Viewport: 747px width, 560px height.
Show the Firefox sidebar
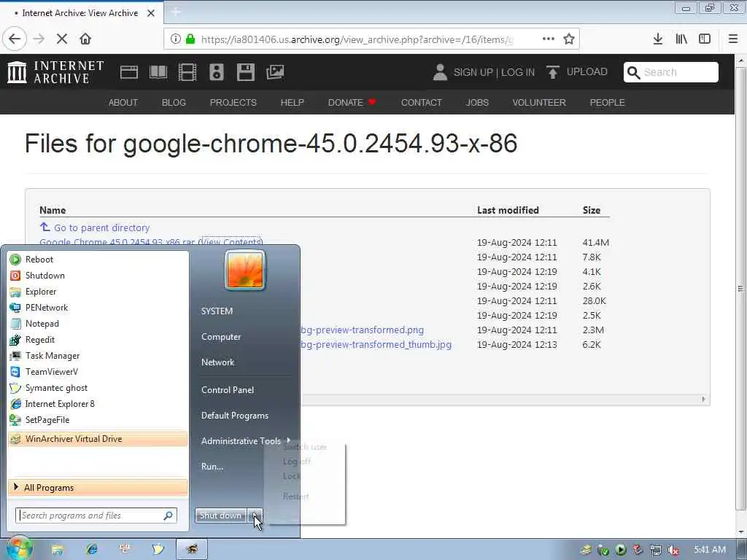pyautogui.click(x=705, y=39)
